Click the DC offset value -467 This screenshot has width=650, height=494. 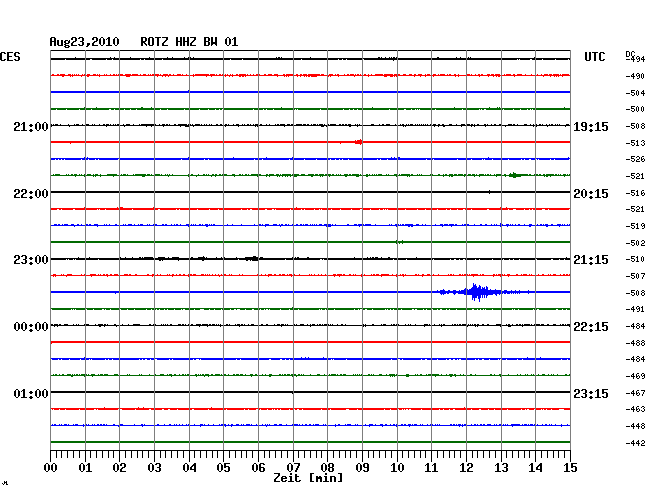pos(635,393)
